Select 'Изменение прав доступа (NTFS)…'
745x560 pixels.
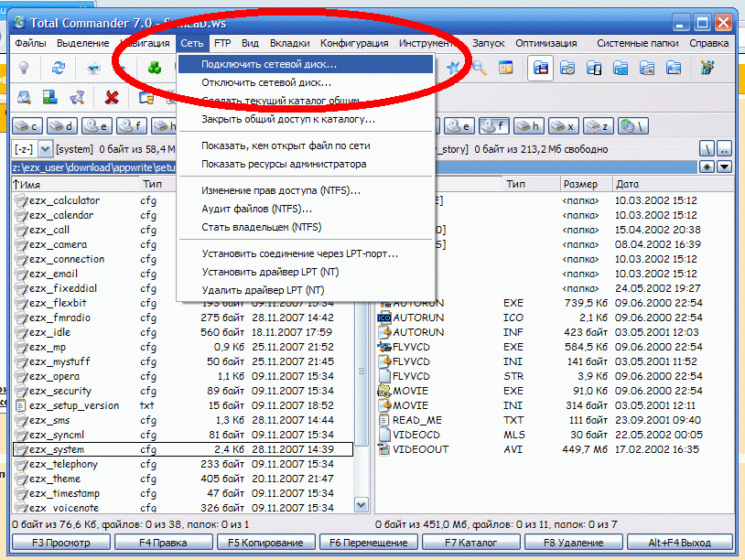click(x=306, y=190)
